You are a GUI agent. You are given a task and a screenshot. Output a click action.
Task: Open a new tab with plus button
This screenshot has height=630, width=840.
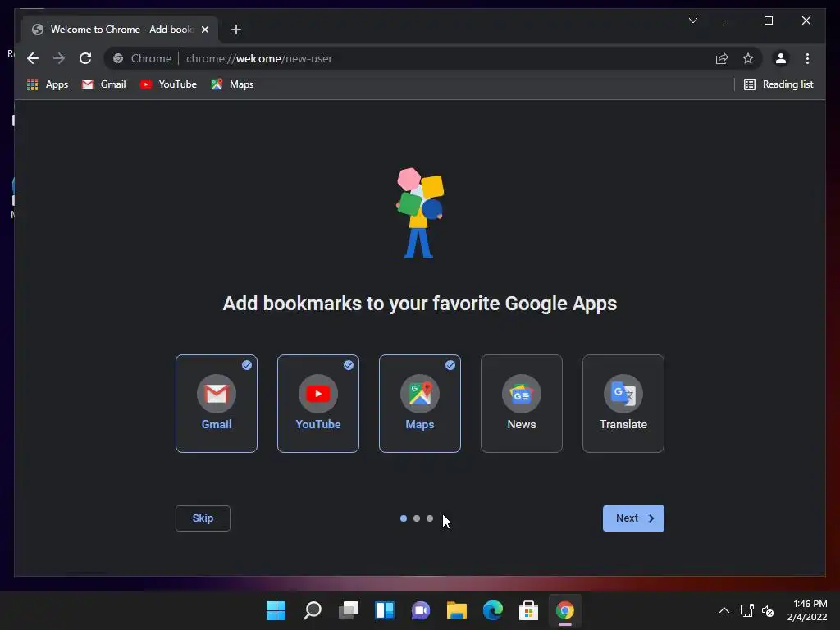coord(236,30)
